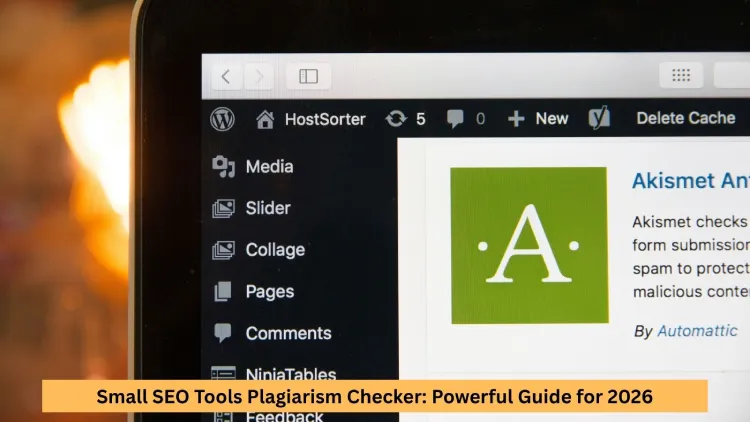Open the New content menu
The width and height of the screenshot is (750, 422).
[x=551, y=118]
